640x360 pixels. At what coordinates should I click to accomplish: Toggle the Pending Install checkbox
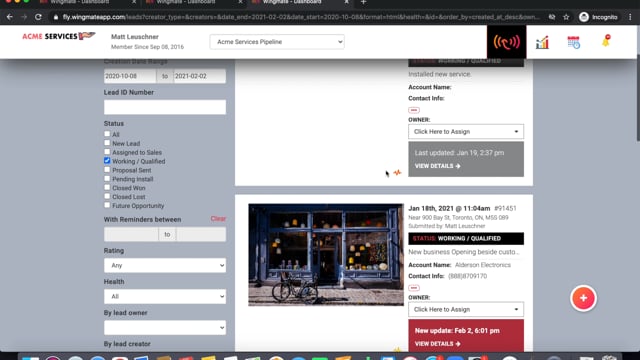coord(107,179)
